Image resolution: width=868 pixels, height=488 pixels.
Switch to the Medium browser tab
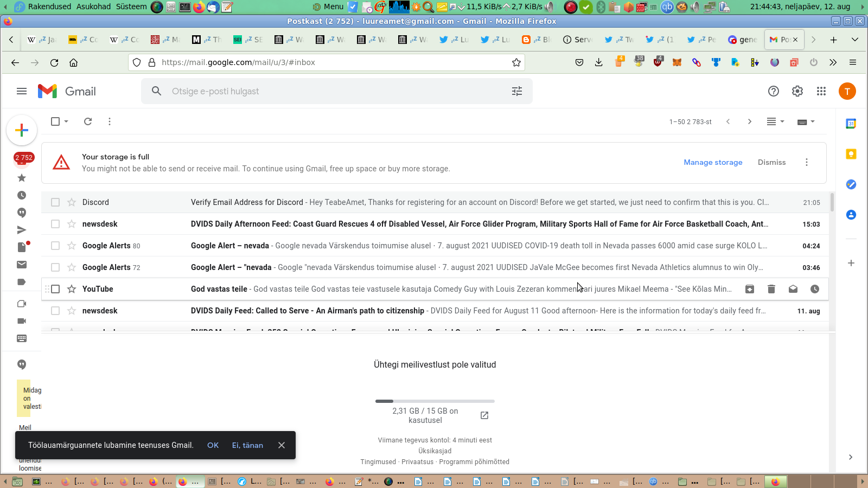(207, 40)
